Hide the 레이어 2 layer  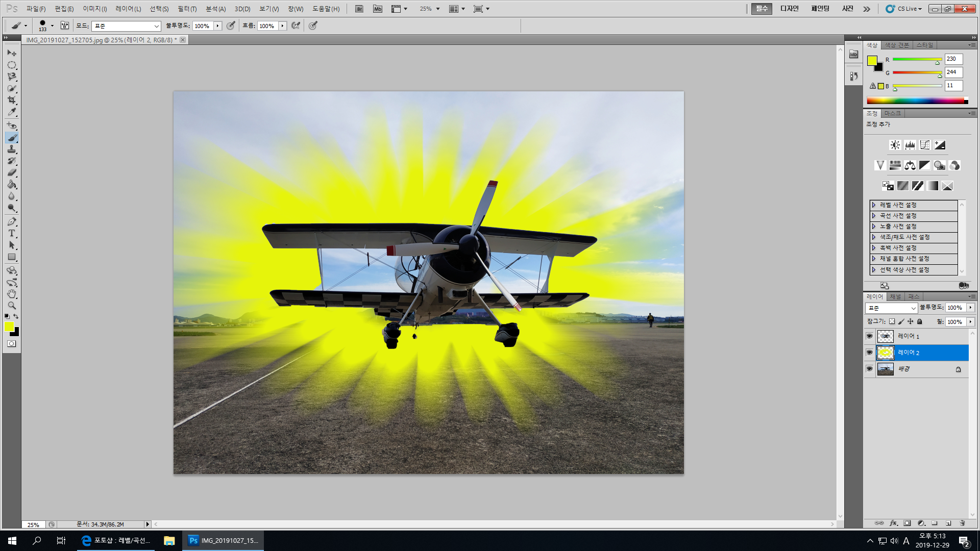point(869,353)
